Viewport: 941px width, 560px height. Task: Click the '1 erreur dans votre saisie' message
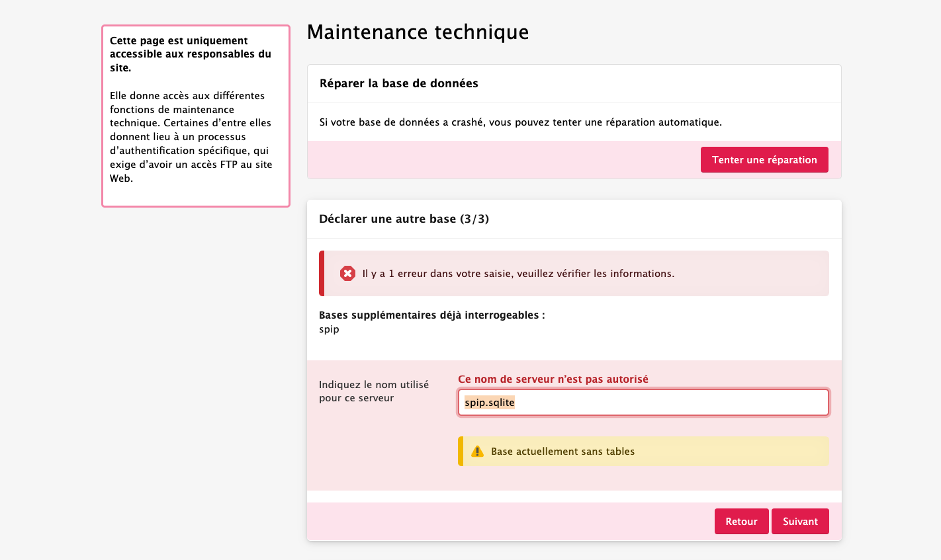518,274
